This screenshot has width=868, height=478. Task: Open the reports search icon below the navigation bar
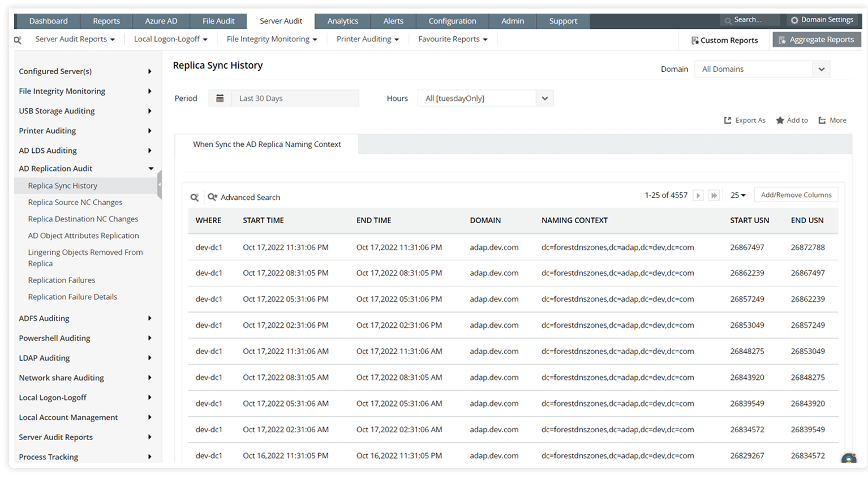[17, 39]
